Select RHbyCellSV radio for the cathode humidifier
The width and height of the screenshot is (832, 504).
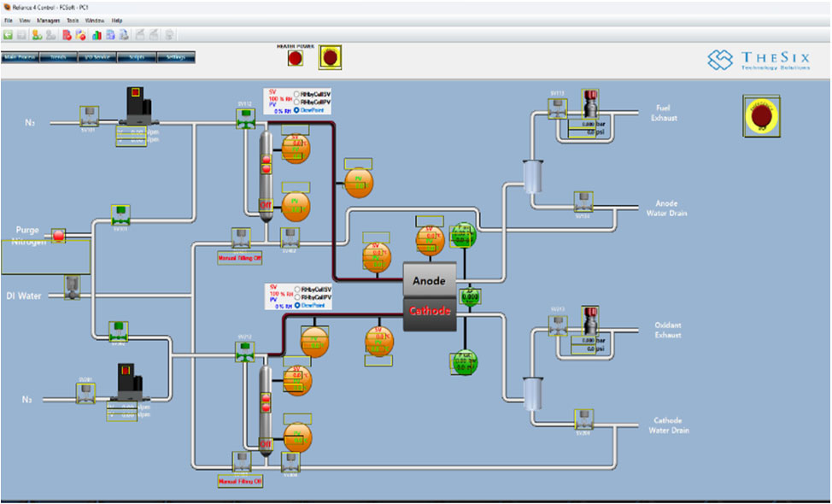coord(297,290)
